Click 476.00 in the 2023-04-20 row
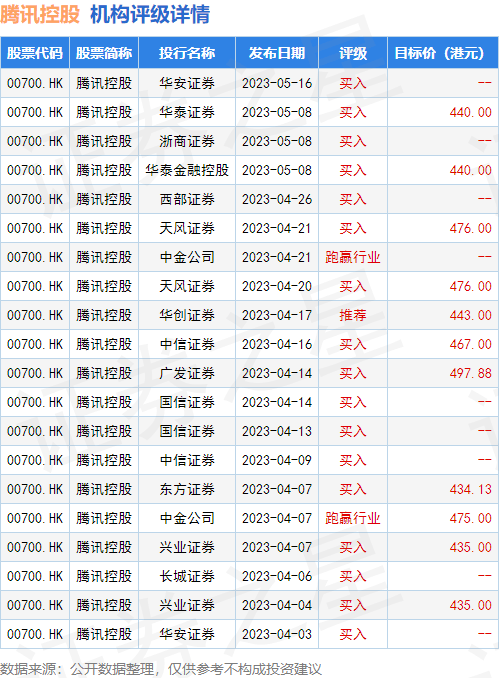499x678 pixels. click(470, 286)
